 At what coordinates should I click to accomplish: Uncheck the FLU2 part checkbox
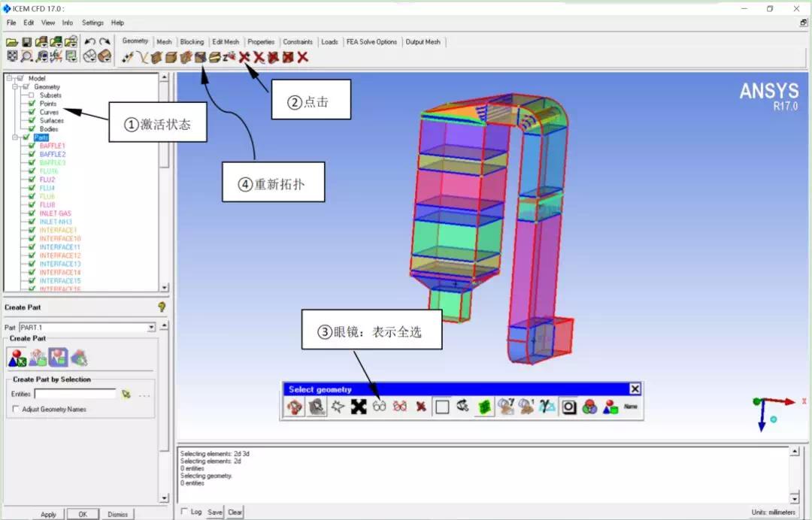tap(32, 179)
